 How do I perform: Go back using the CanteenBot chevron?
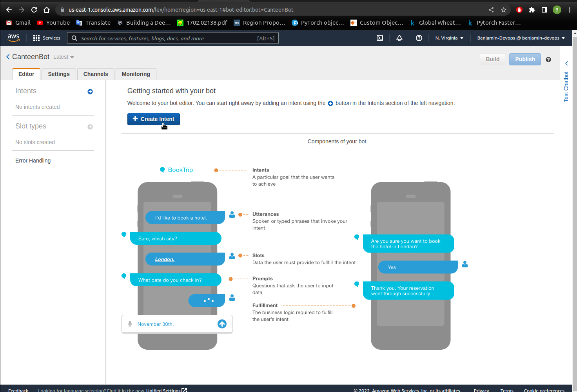point(8,57)
